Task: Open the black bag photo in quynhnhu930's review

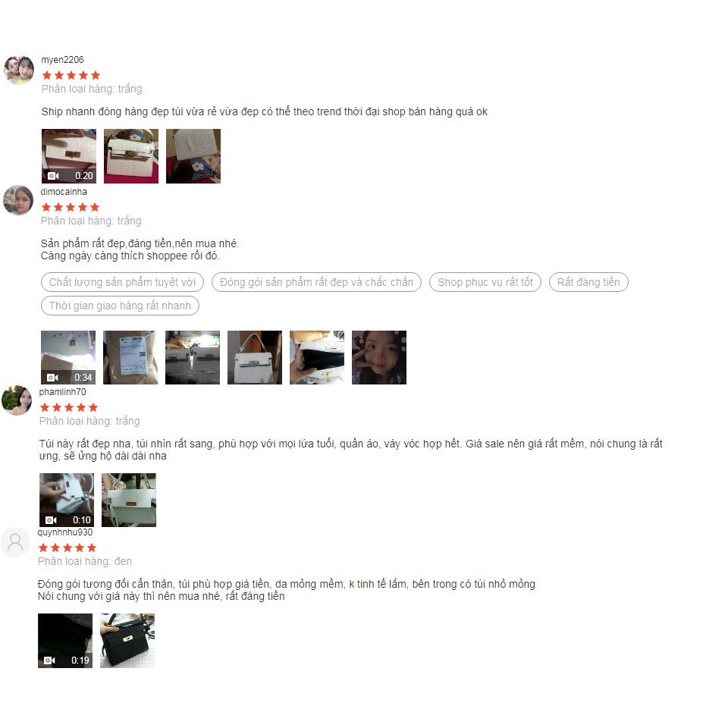Action: point(127,641)
